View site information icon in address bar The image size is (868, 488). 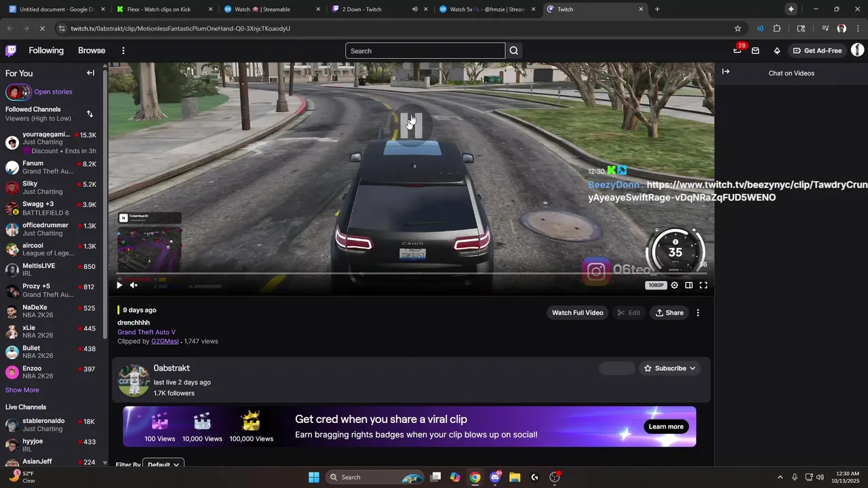coord(62,28)
